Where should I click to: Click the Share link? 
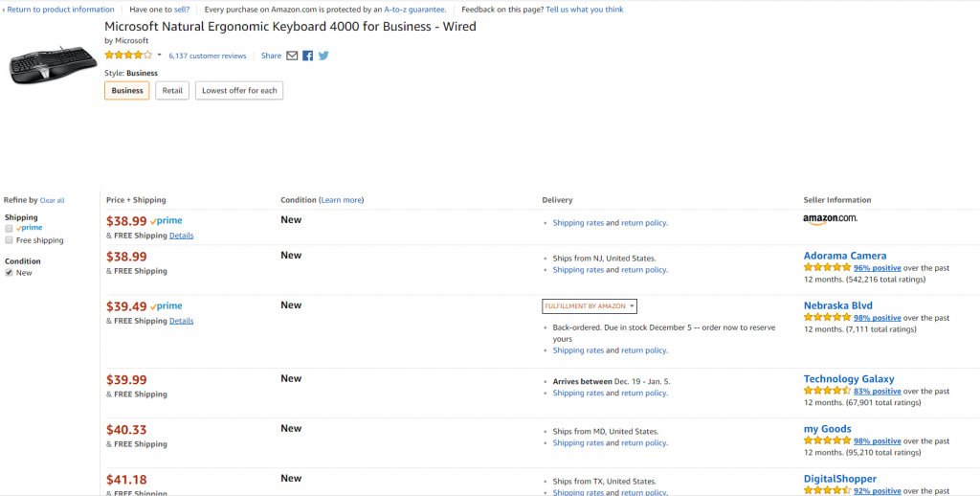click(271, 56)
